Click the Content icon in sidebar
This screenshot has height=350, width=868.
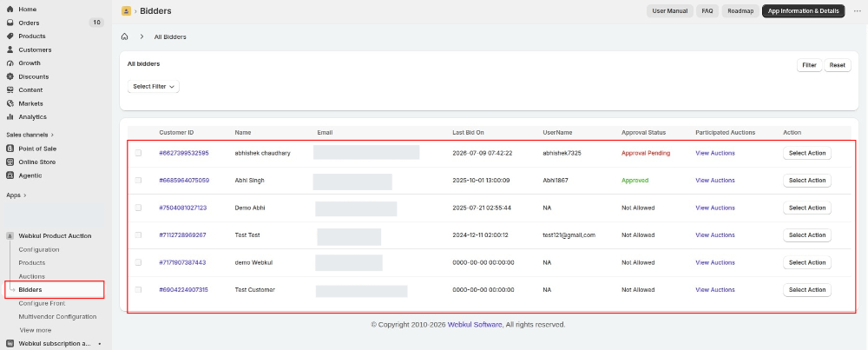coord(10,89)
